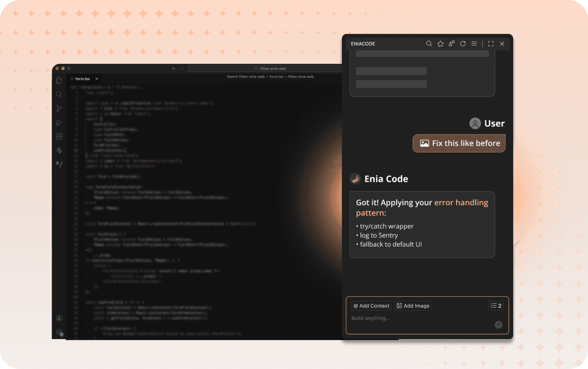This screenshot has width=588, height=369.
Task: Click the Add Context button
Action: click(371, 306)
